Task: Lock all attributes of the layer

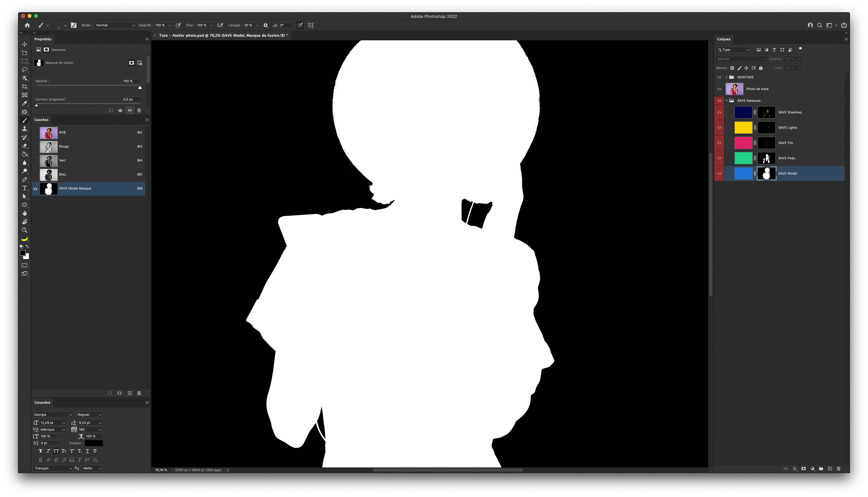Action: pyautogui.click(x=761, y=68)
